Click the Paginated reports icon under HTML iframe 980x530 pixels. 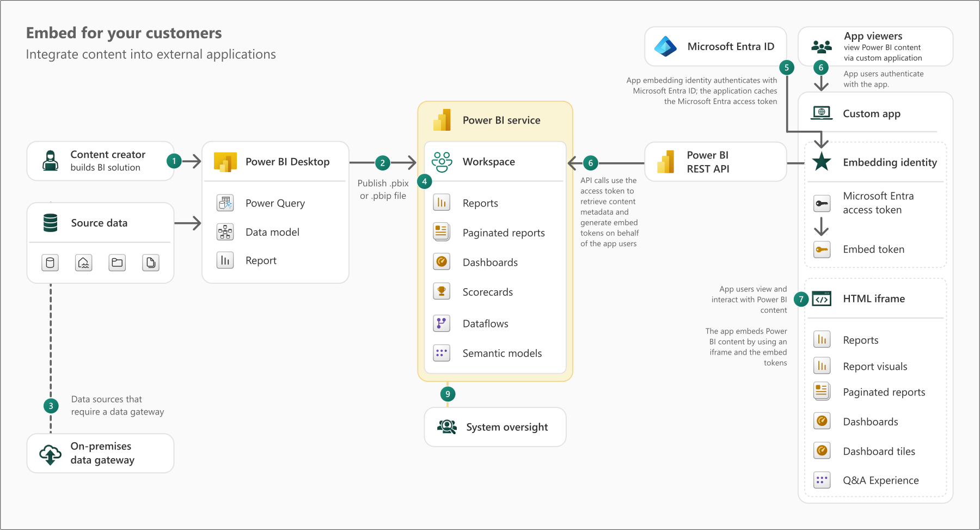click(x=822, y=391)
